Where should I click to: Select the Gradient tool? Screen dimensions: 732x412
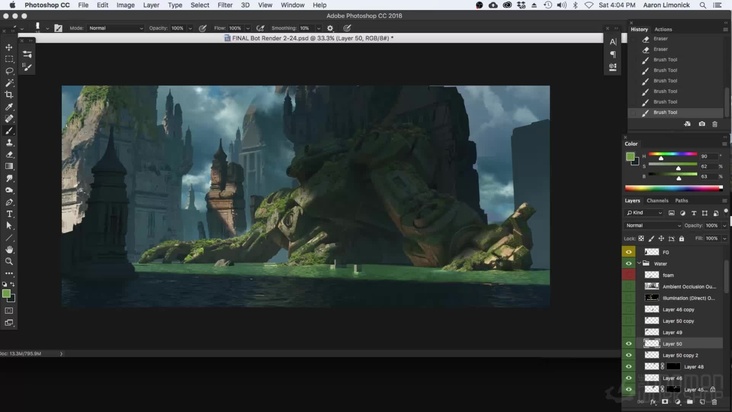[9, 166]
